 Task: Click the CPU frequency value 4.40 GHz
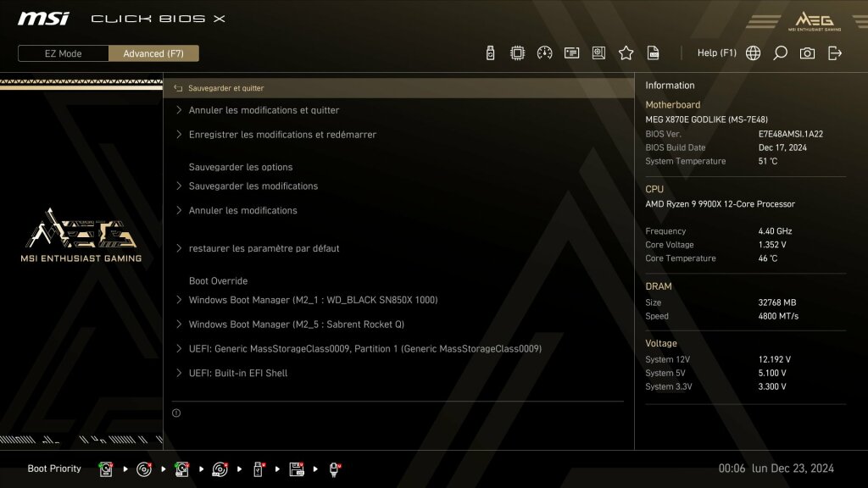[775, 231]
